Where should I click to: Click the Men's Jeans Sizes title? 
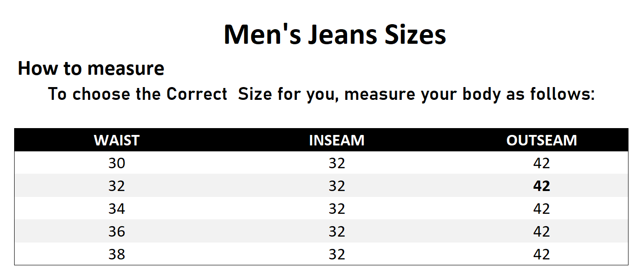[x=335, y=35]
